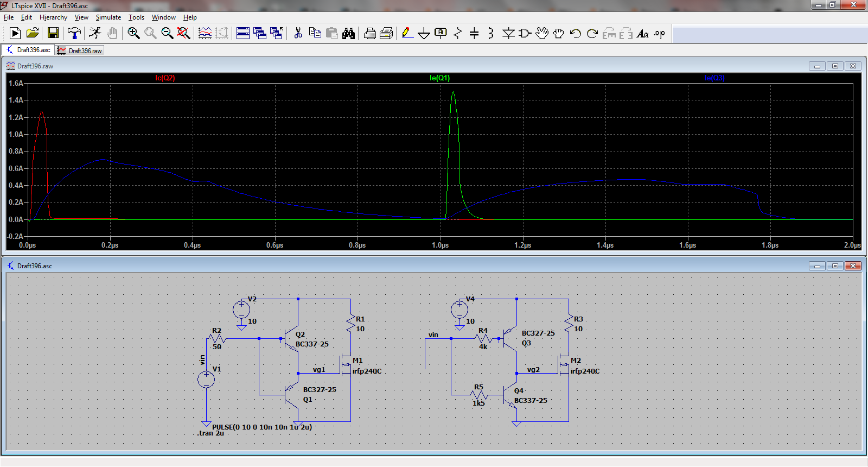Open the Hierarchy menu
The width and height of the screenshot is (868, 467).
(53, 17)
